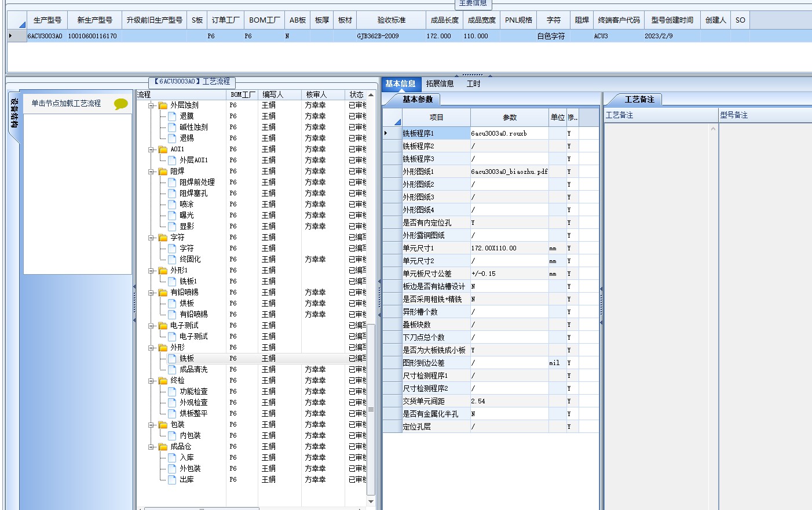This screenshot has width=812, height=510.
Task: Click the 退膜 document icon
Action: pyautogui.click(x=172, y=116)
